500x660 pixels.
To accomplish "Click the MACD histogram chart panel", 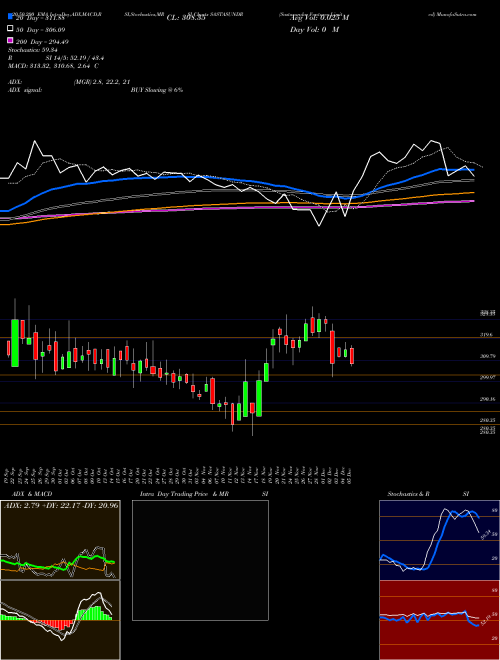I will pos(60,620).
